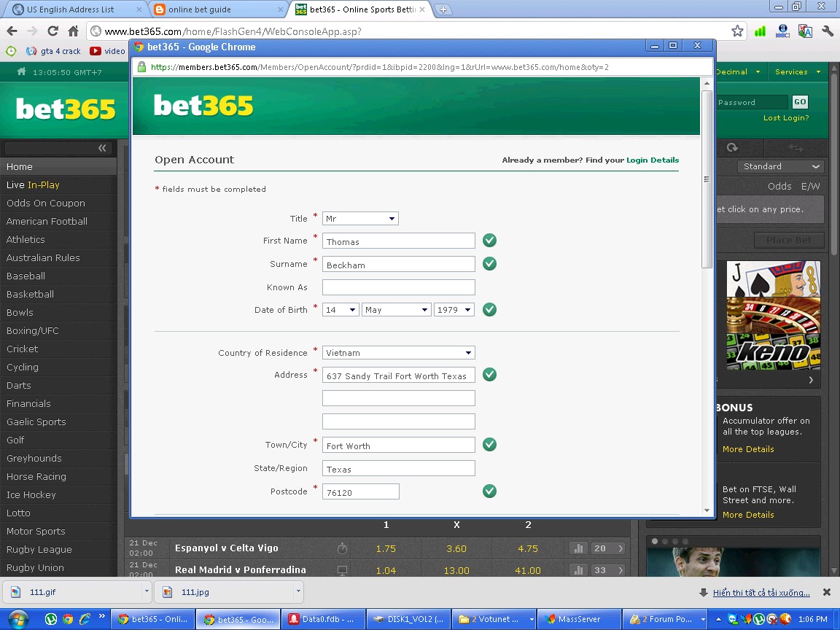This screenshot has height=630, width=840.
Task: Click the video bookmark in bookmarks bar
Action: 107,51
